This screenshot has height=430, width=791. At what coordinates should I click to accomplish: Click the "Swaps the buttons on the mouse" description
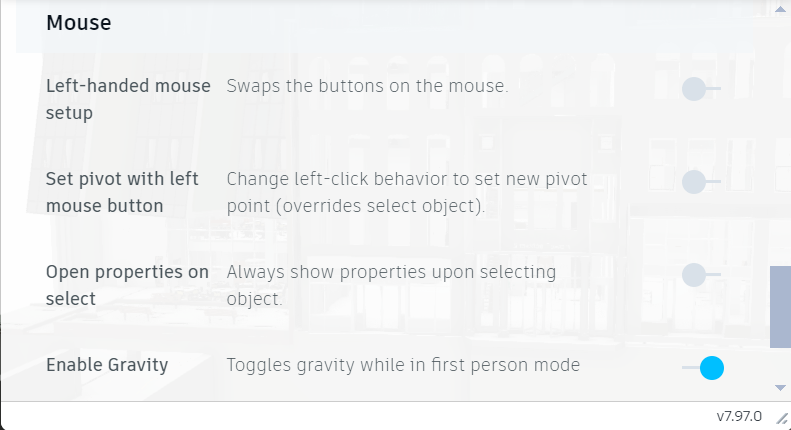(367, 86)
